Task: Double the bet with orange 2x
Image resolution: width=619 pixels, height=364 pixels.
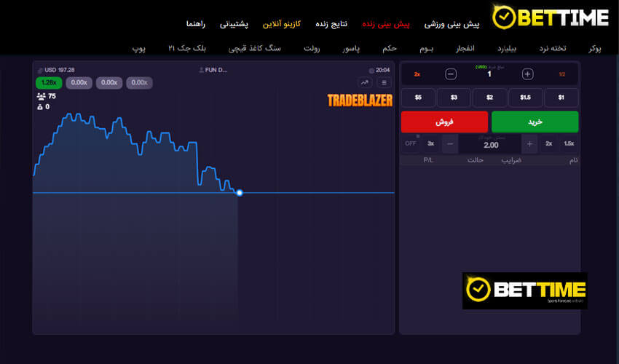Action: tap(417, 74)
